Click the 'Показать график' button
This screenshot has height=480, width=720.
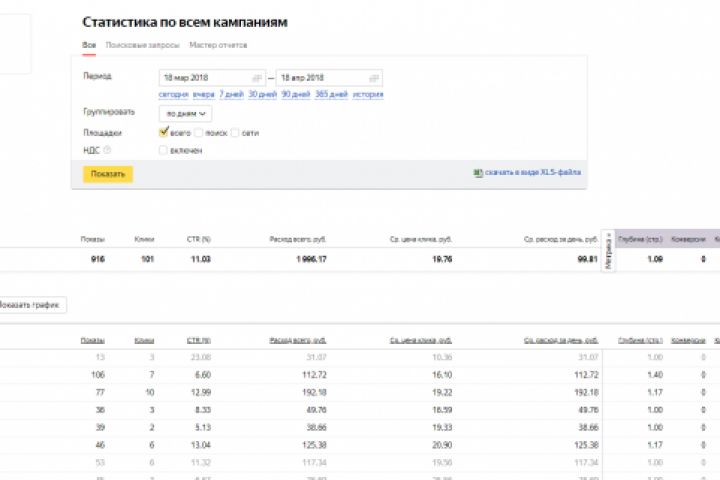point(30,305)
